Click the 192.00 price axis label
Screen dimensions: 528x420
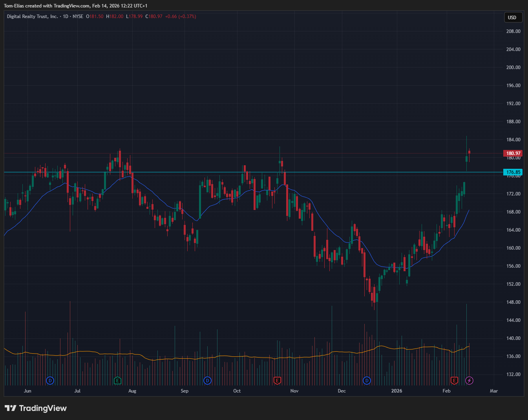tap(513, 104)
